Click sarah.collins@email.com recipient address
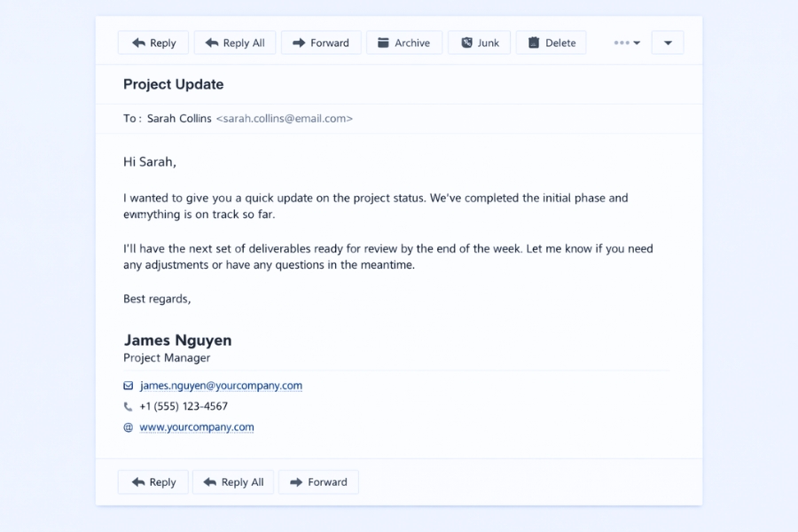This screenshot has width=798, height=532. click(x=284, y=118)
